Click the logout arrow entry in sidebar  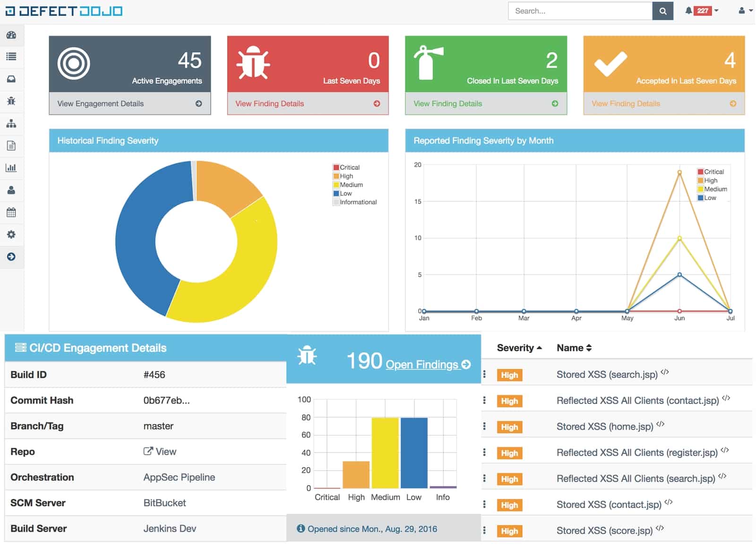(12, 257)
